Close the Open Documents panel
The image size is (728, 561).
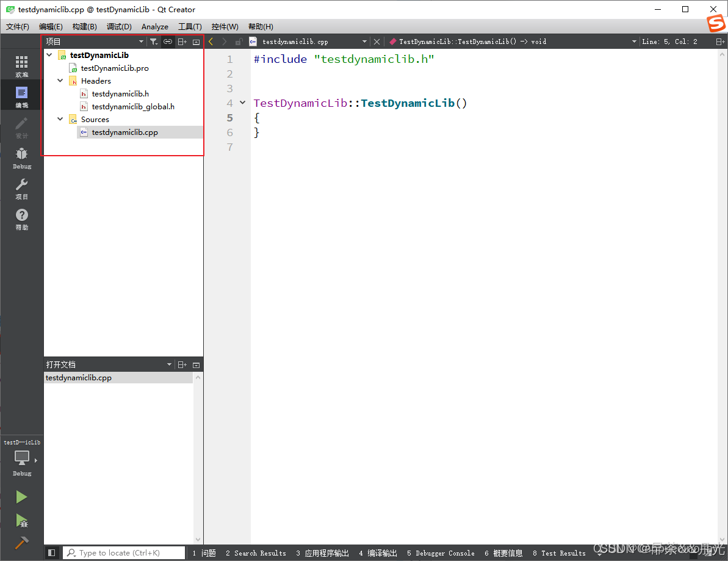tap(196, 365)
